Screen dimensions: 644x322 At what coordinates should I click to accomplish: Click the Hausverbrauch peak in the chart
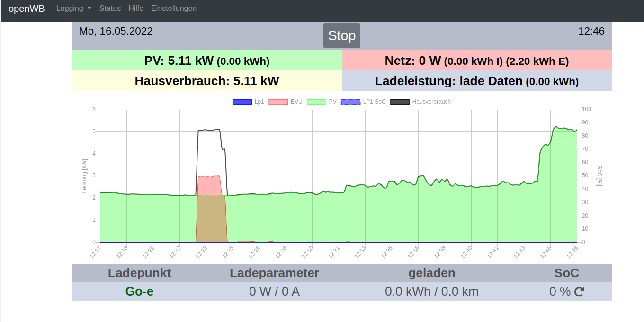[x=209, y=130]
